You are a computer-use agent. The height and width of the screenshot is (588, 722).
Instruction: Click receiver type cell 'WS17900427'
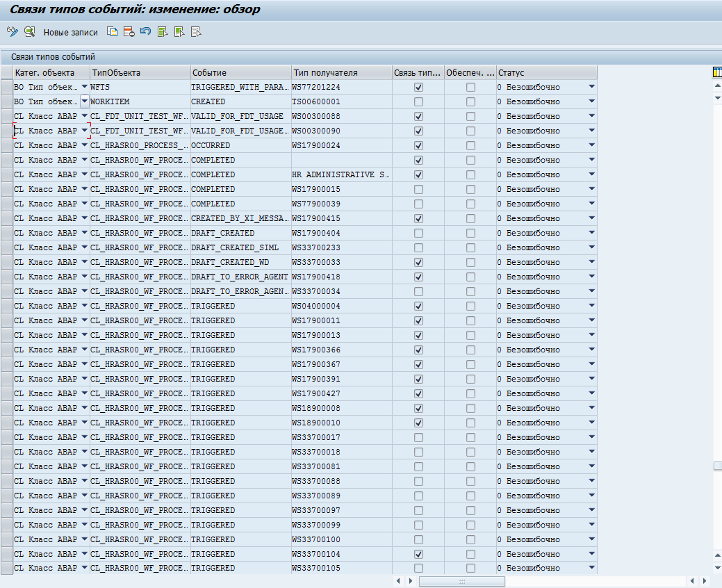point(342,393)
